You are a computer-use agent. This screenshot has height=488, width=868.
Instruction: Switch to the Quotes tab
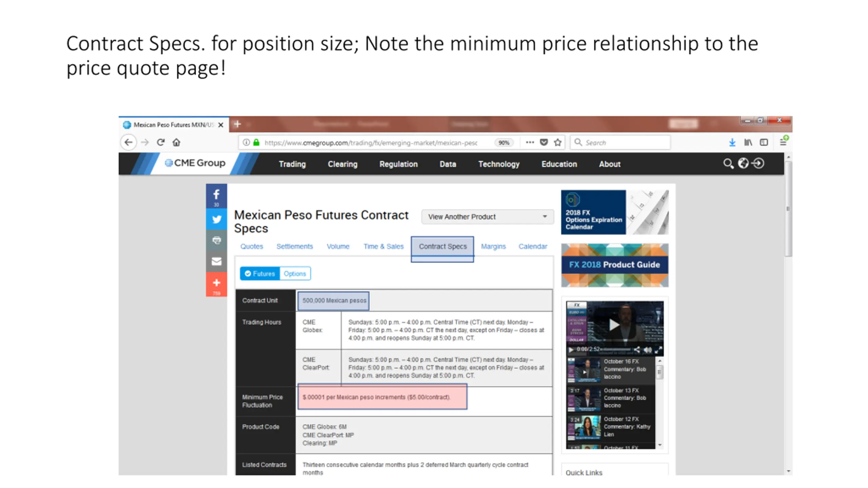(x=252, y=246)
